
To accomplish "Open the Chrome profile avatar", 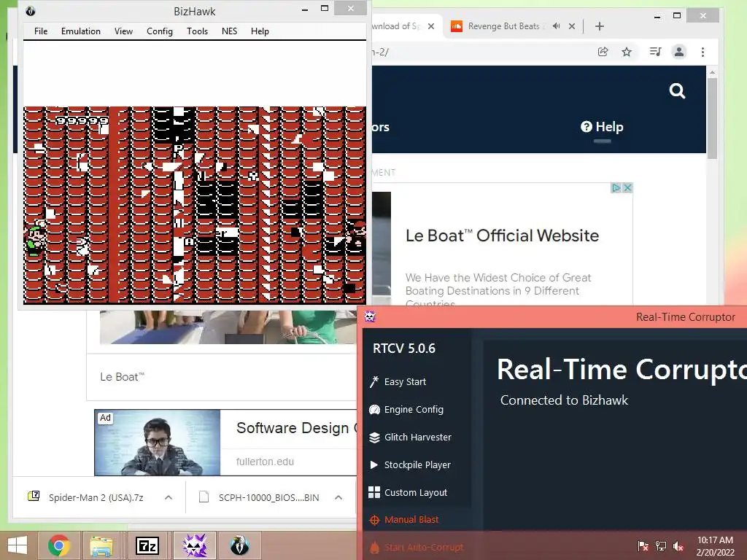I will 679,52.
